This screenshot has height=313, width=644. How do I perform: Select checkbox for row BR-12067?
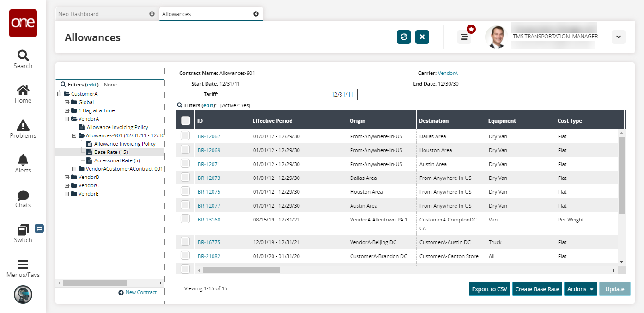click(x=185, y=136)
